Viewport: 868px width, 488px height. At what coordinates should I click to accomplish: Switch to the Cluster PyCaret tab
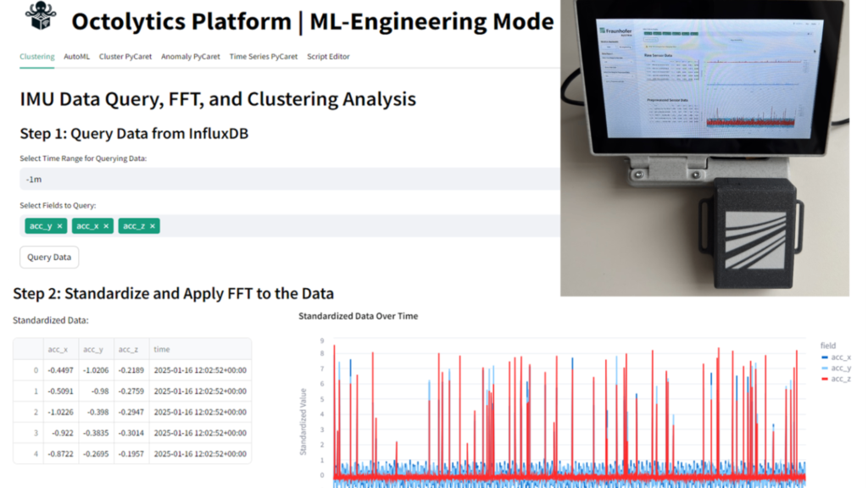coord(125,56)
